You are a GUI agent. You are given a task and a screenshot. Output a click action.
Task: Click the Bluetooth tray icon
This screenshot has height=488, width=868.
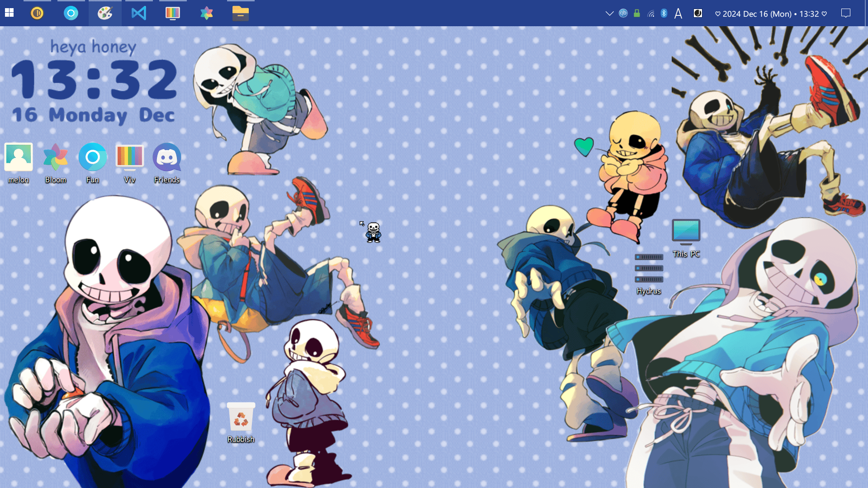(664, 13)
